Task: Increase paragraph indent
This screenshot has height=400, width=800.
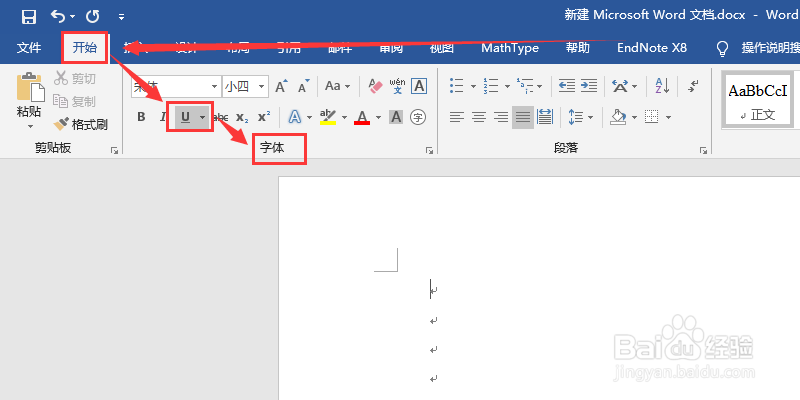Action: tap(589, 86)
